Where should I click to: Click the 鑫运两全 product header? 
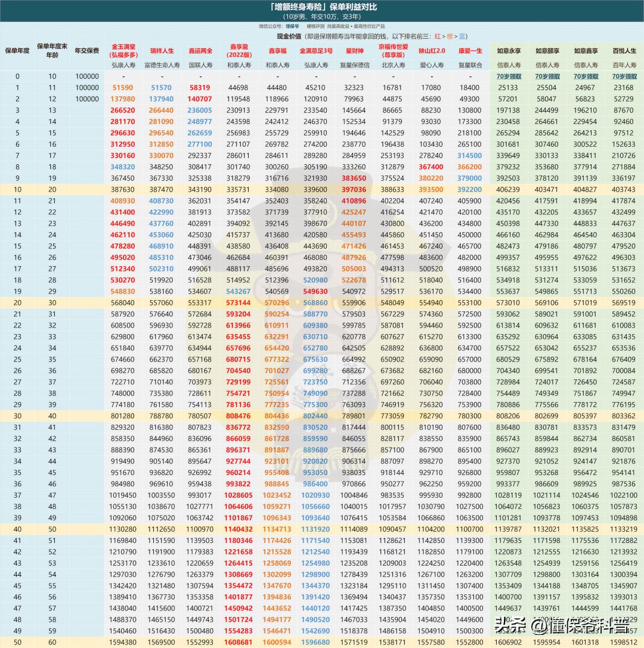tap(200, 51)
